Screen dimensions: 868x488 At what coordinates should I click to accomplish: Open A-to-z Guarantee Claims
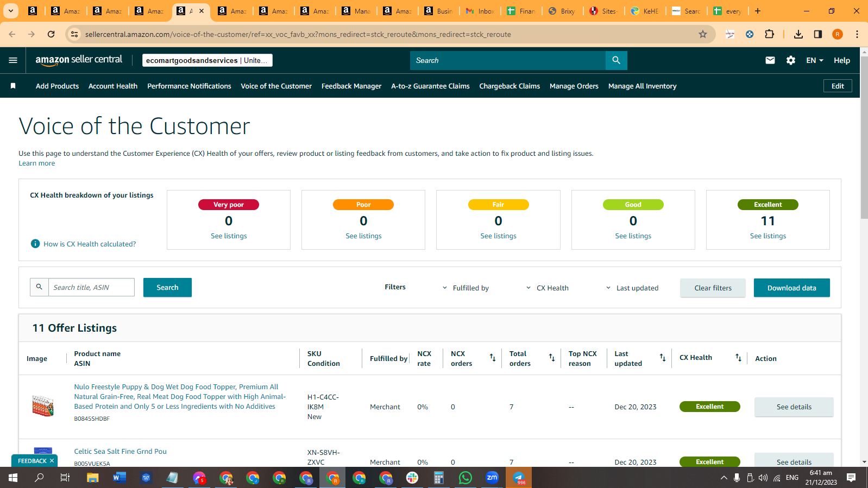coord(430,86)
